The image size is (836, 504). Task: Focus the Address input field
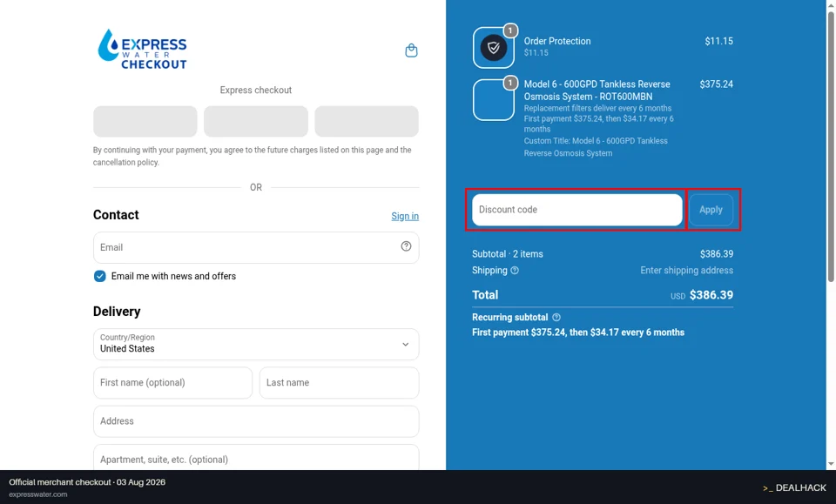coord(256,421)
